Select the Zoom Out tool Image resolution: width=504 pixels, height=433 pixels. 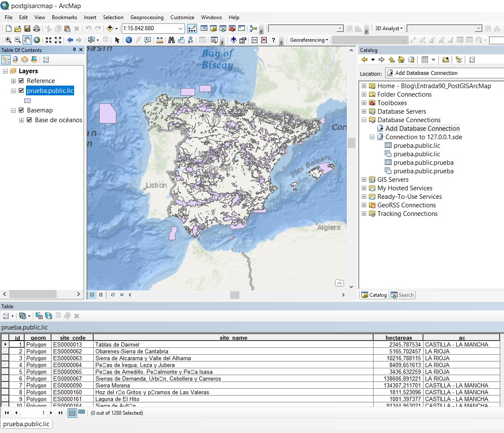tap(17, 40)
